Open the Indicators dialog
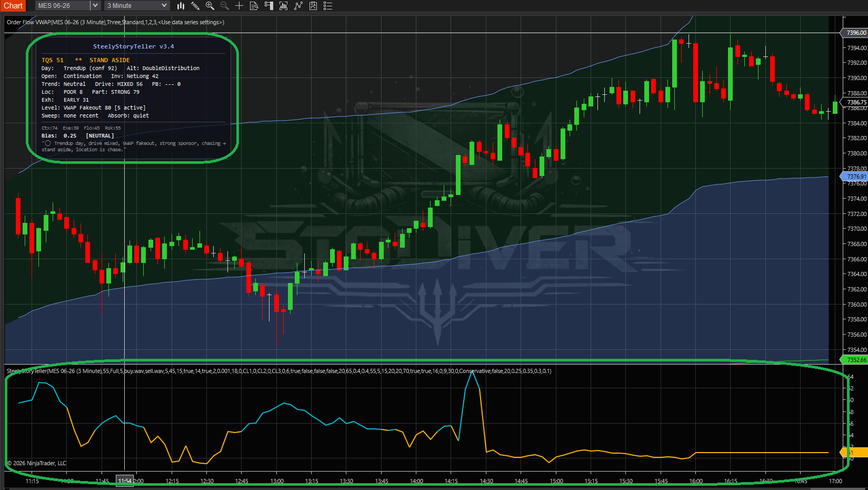868x490 pixels. pyautogui.click(x=298, y=6)
